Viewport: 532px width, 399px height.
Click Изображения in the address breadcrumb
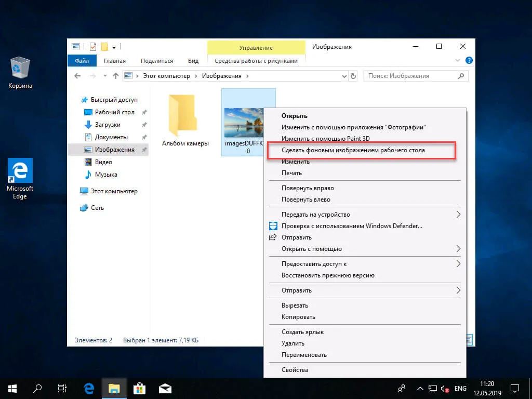pos(222,76)
